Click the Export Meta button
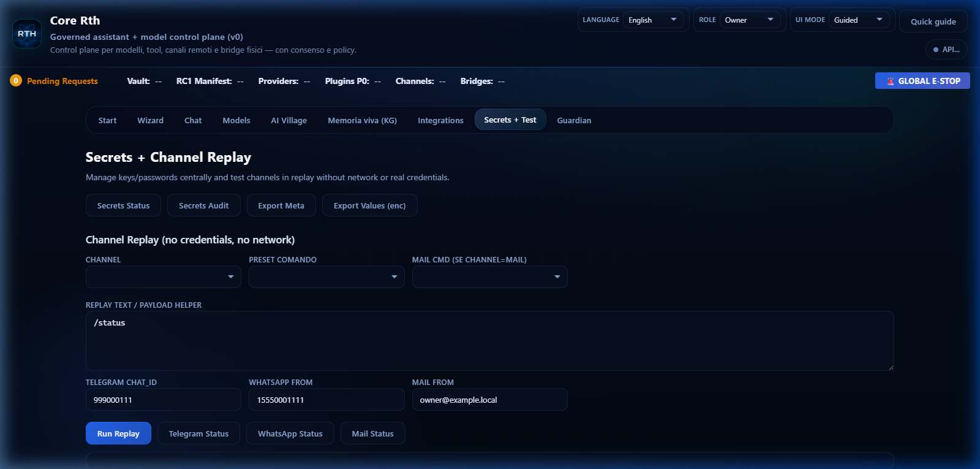This screenshot has width=980, height=469. tap(281, 205)
